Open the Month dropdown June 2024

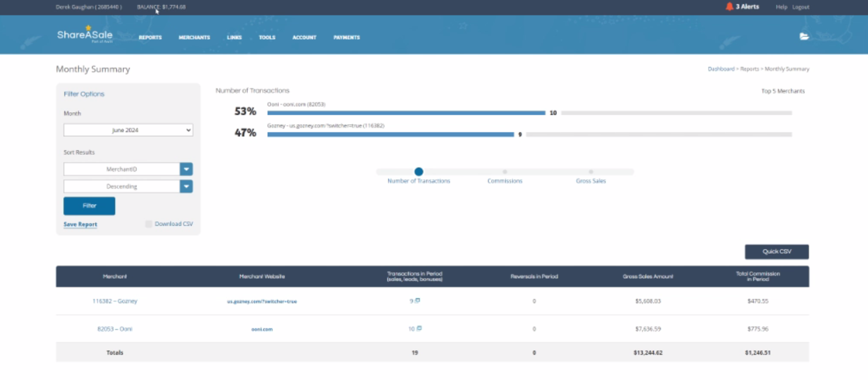click(128, 130)
